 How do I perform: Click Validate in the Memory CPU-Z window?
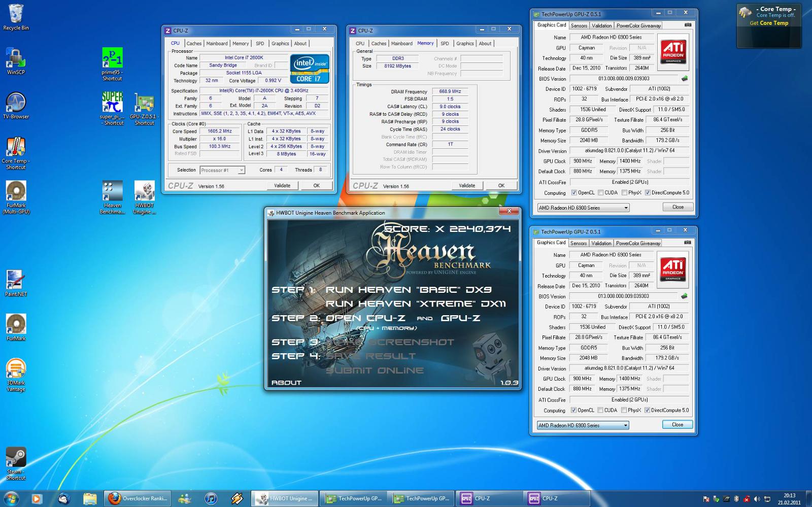[467, 186]
